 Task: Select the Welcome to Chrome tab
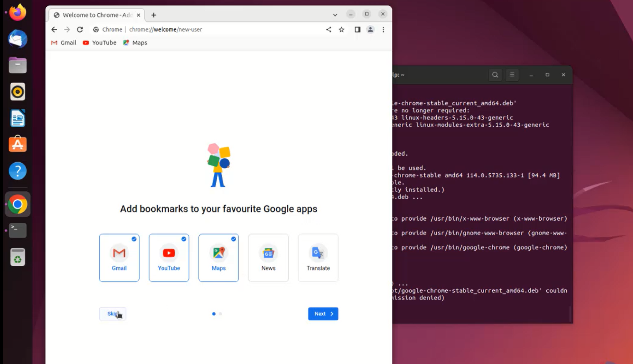[x=97, y=15]
